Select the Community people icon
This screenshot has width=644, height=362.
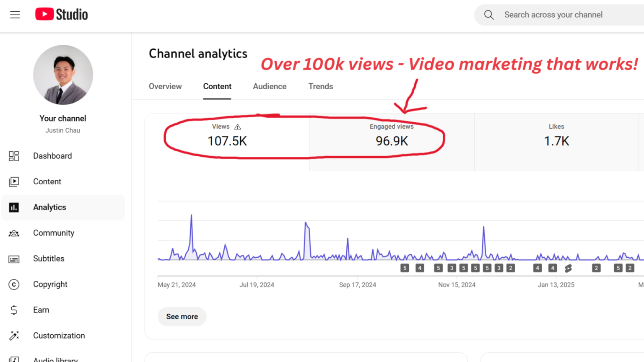(x=14, y=233)
